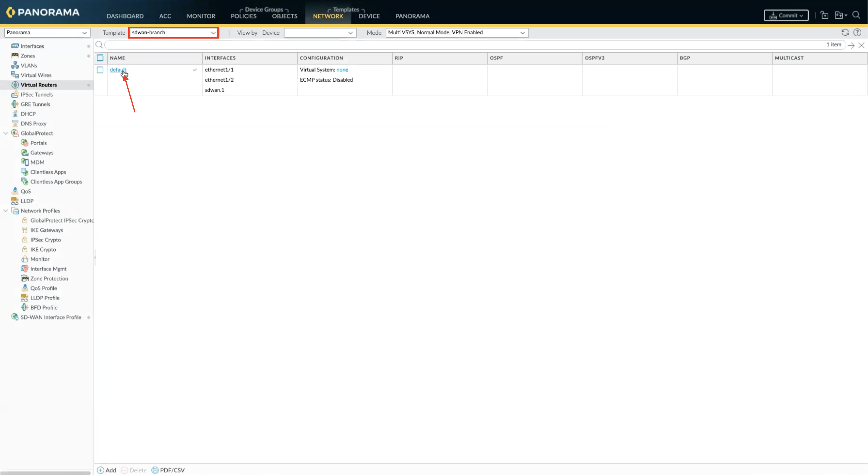Open the default virtual router settings

tap(118, 70)
